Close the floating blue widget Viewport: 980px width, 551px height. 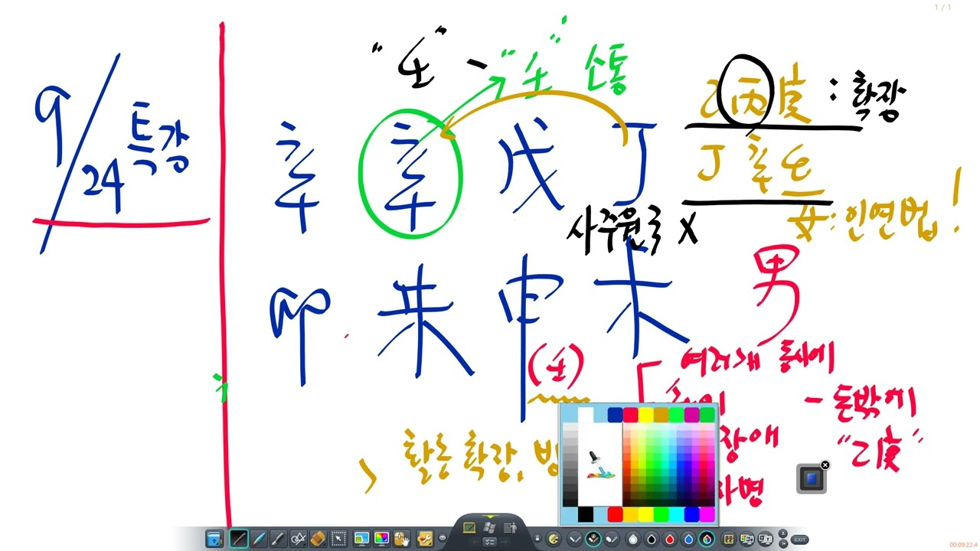(825, 465)
